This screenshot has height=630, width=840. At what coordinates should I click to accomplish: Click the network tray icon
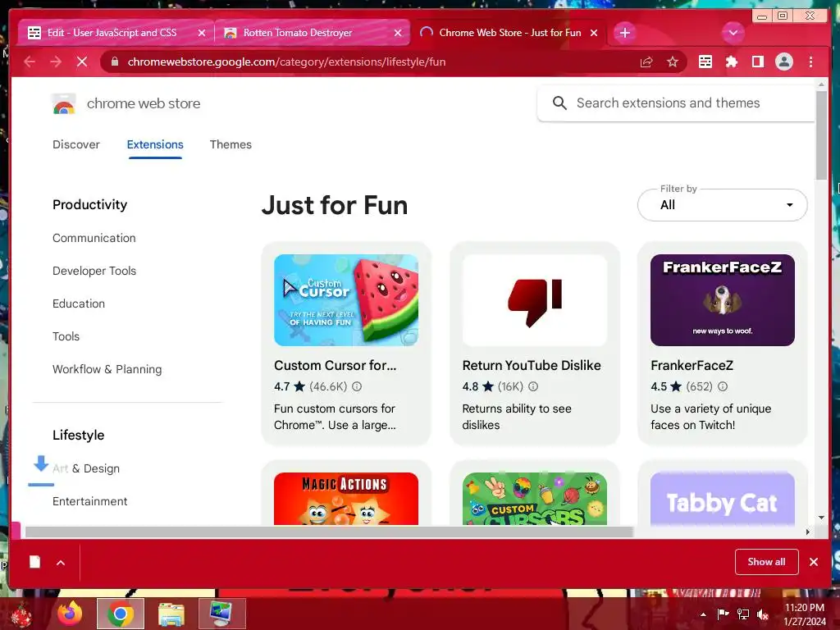pos(743,614)
